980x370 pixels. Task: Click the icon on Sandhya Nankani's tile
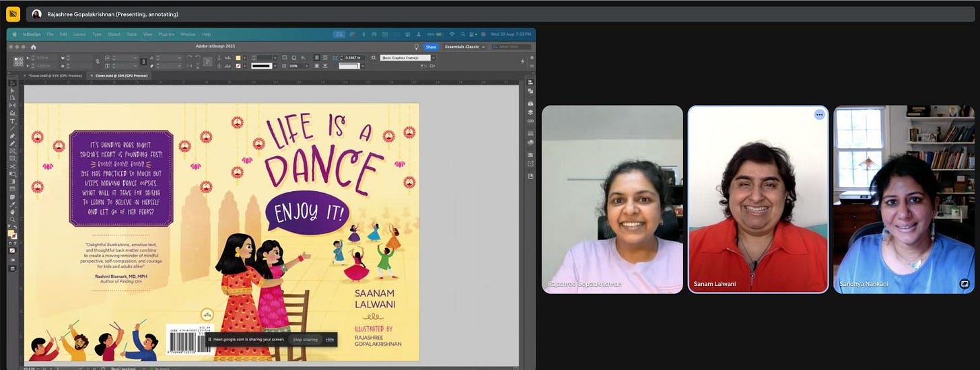click(964, 284)
